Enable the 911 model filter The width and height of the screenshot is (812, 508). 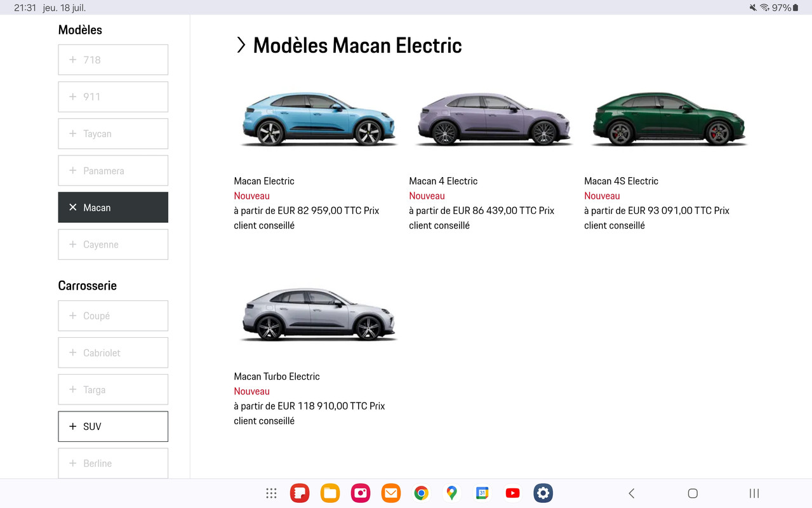113,97
